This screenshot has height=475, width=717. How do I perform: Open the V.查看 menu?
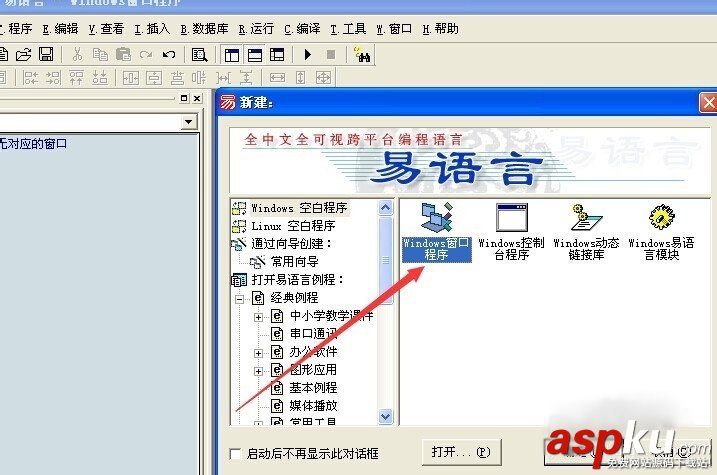tap(107, 29)
